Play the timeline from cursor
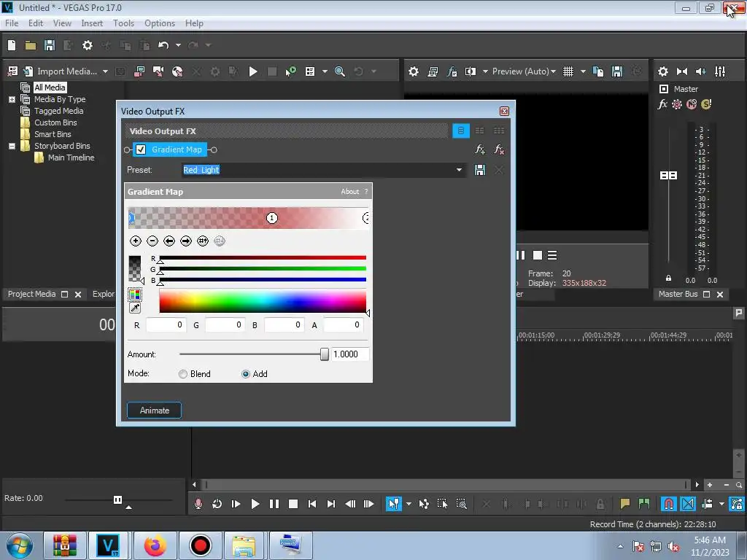 (255, 504)
